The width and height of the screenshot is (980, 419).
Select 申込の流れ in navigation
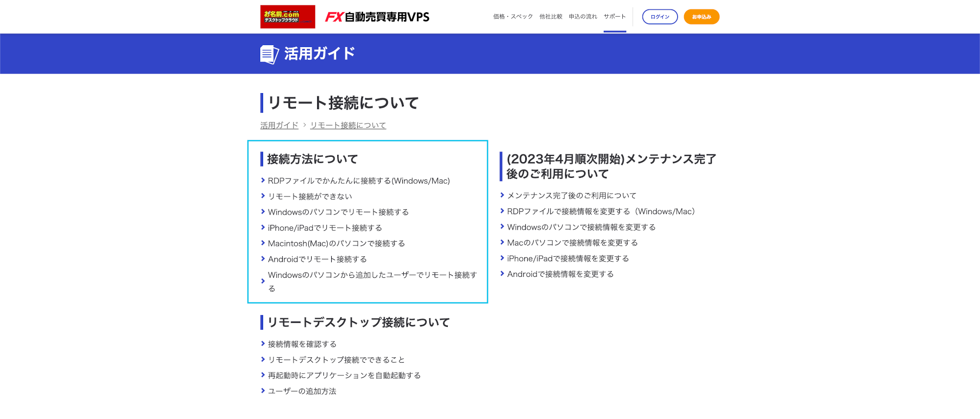pos(583,17)
